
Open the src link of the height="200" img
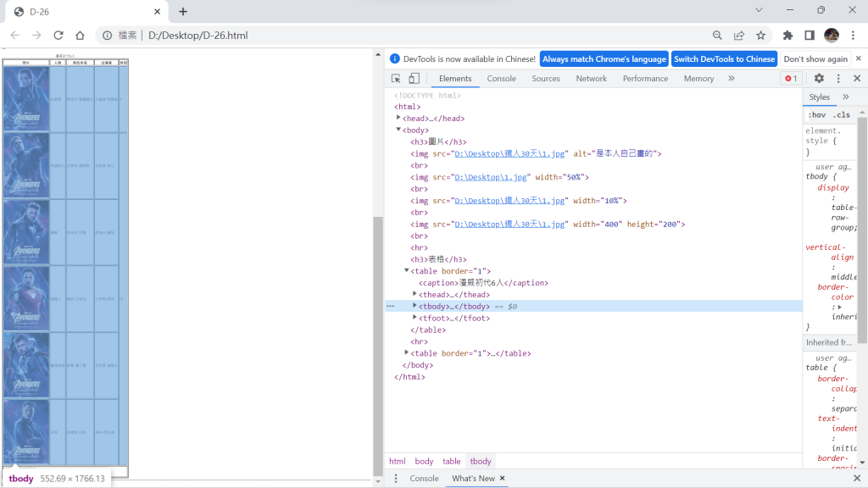tap(509, 224)
